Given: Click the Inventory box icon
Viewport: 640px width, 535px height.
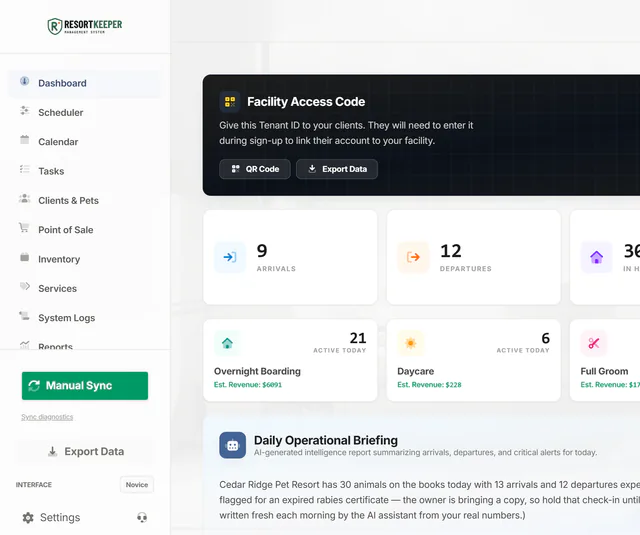Looking at the screenshot, I should click(24, 258).
